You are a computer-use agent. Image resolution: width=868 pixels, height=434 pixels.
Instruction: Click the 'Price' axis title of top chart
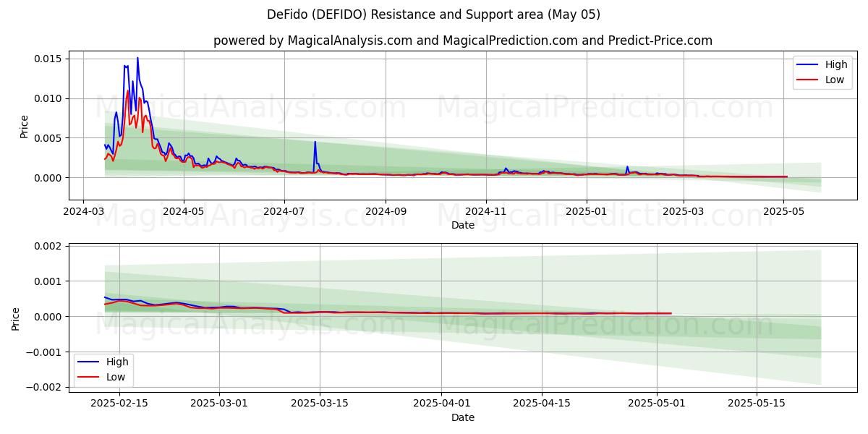(x=24, y=127)
